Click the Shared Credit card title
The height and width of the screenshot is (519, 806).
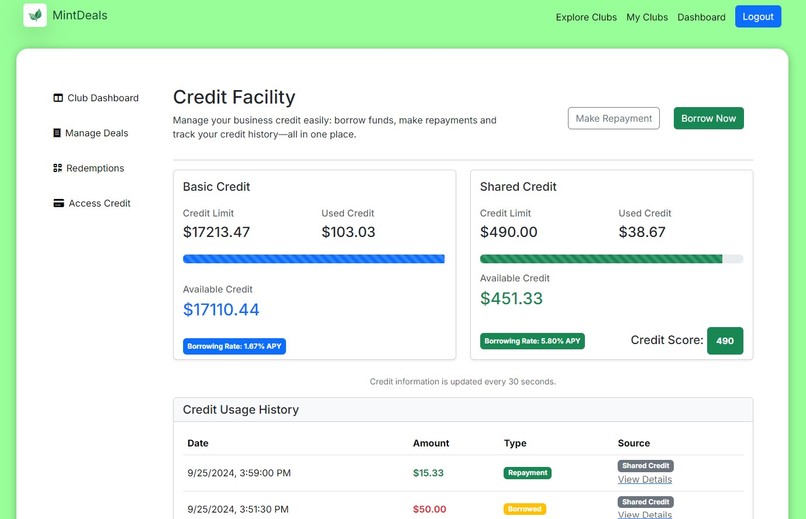pyautogui.click(x=518, y=187)
